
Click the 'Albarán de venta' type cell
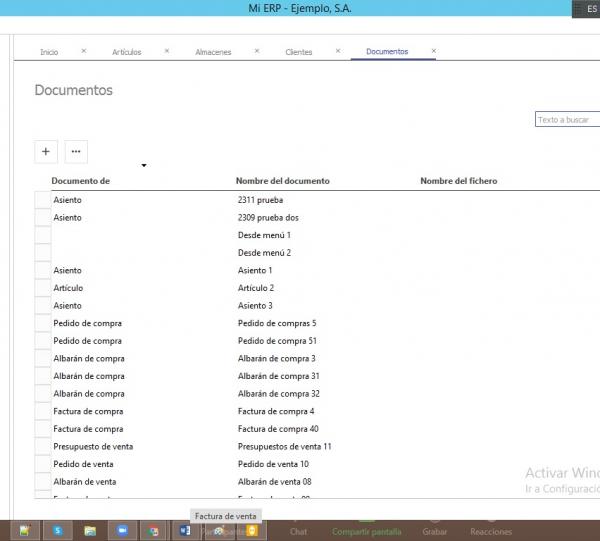pyautogui.click(x=85, y=481)
